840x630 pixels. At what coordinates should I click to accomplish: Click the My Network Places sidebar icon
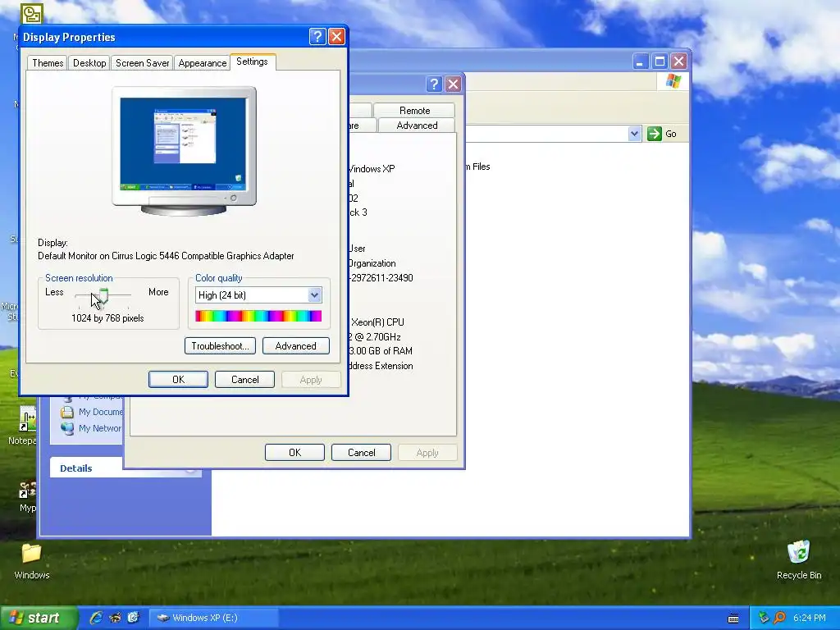[67, 428]
